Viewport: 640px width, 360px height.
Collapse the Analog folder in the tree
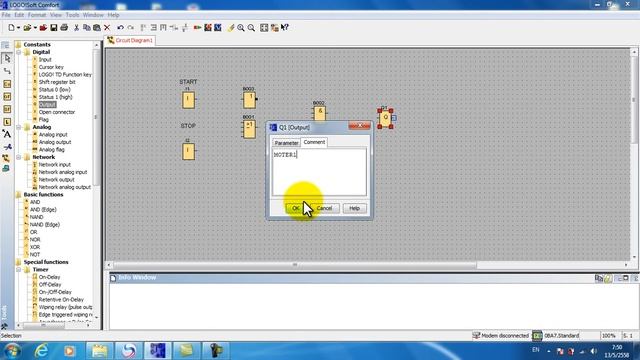coord(18,127)
